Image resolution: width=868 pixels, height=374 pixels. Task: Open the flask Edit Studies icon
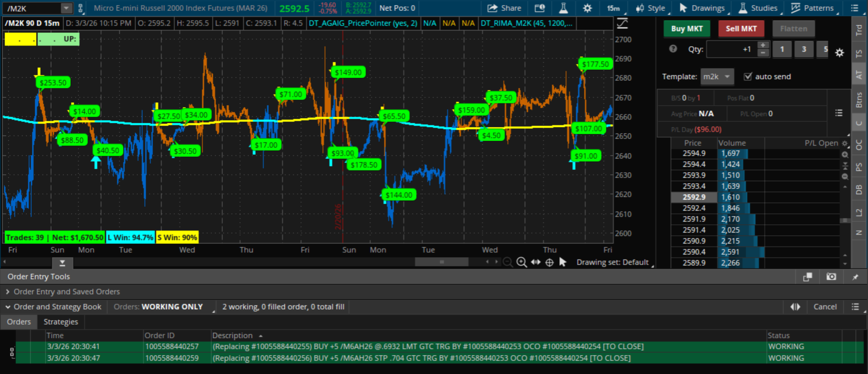tap(563, 8)
